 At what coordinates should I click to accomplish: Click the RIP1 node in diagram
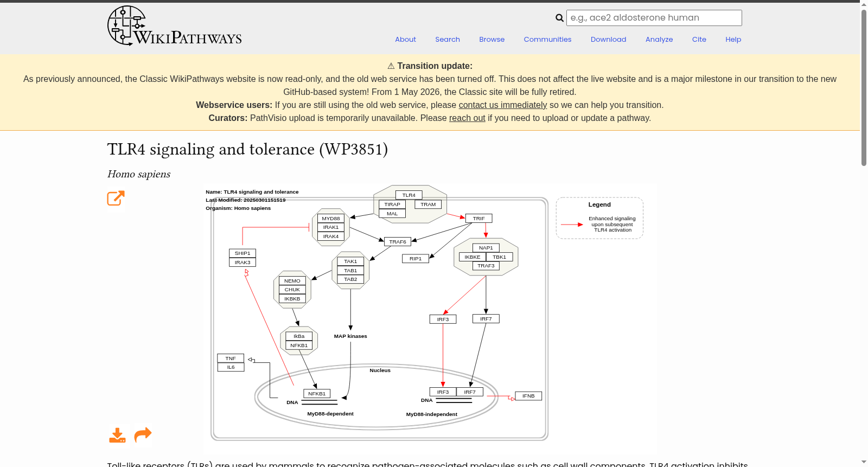pos(416,259)
